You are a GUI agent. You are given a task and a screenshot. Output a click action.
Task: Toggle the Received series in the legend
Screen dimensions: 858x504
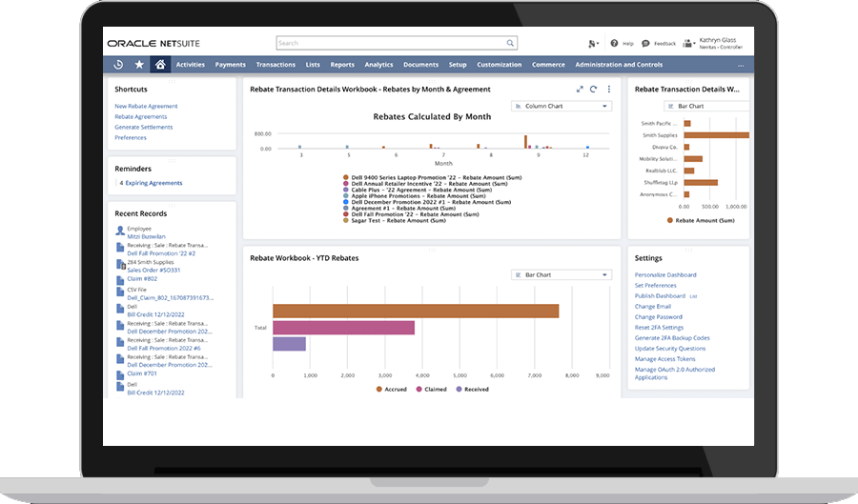click(472, 390)
